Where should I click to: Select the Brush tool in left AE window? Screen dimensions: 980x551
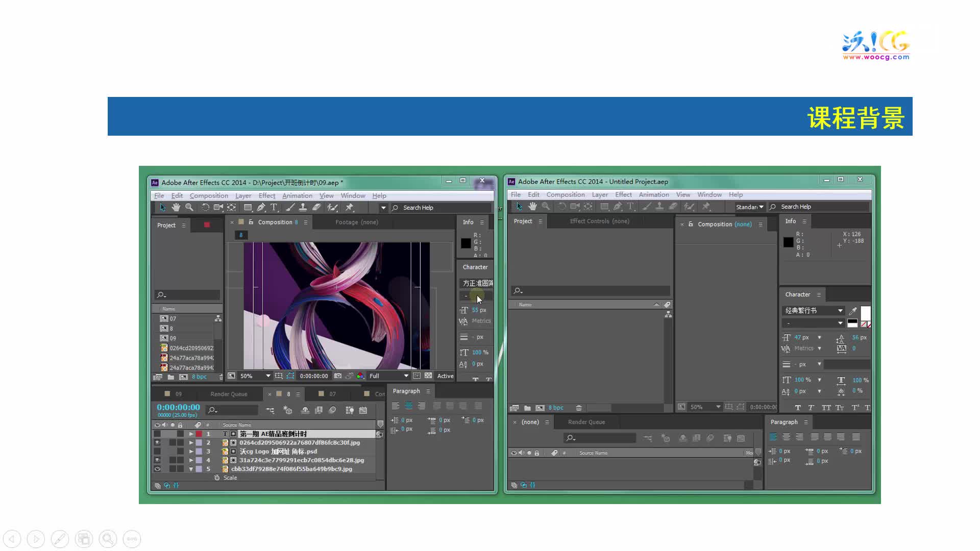point(290,207)
